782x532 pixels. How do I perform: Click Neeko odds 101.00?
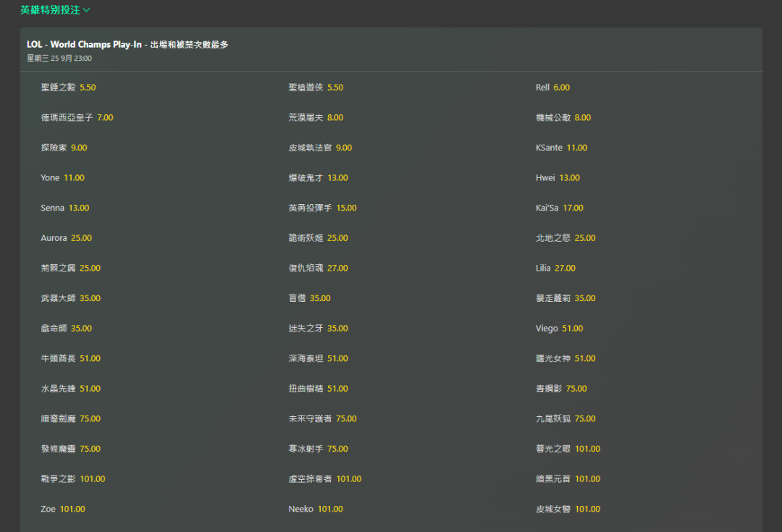tap(329, 510)
